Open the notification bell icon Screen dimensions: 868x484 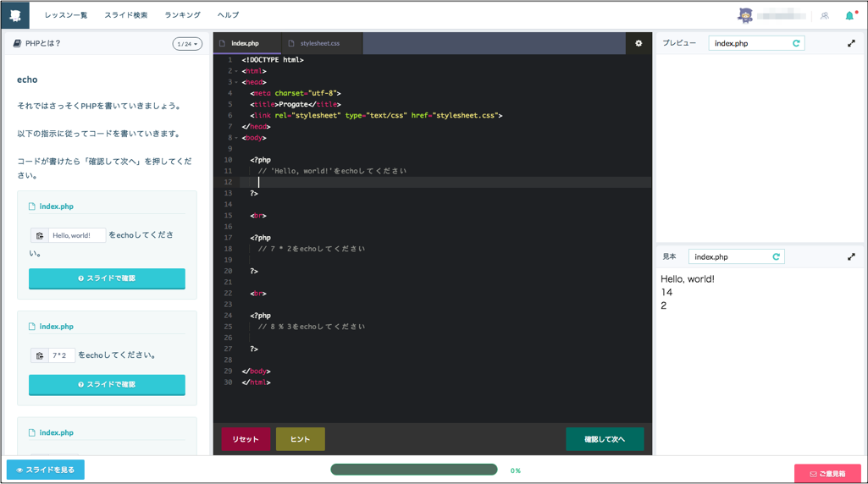click(x=849, y=15)
